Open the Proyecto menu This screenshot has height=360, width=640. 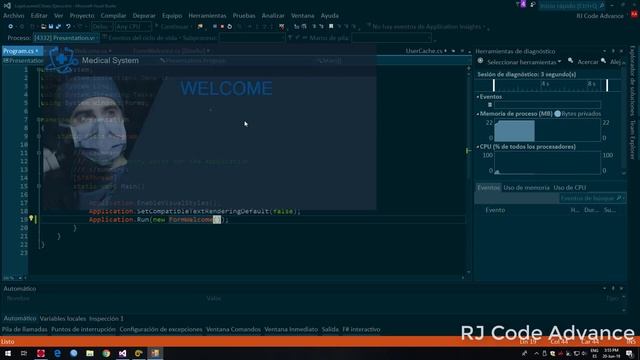(x=82, y=16)
